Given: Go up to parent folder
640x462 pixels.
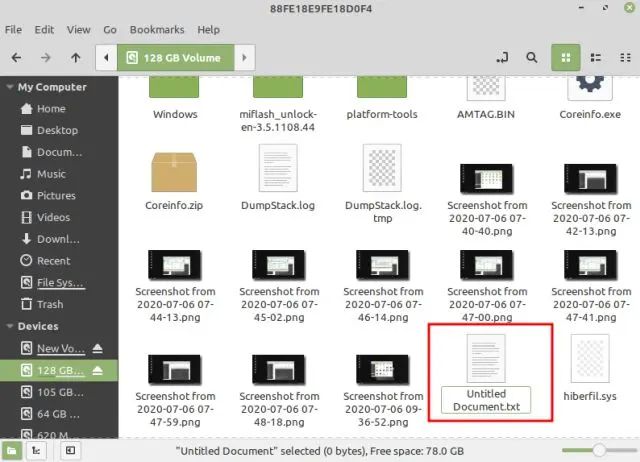Looking at the screenshot, I should [76, 58].
